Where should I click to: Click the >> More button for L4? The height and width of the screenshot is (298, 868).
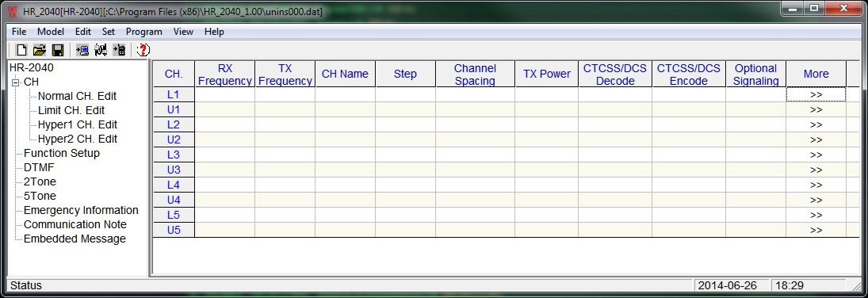coord(816,185)
